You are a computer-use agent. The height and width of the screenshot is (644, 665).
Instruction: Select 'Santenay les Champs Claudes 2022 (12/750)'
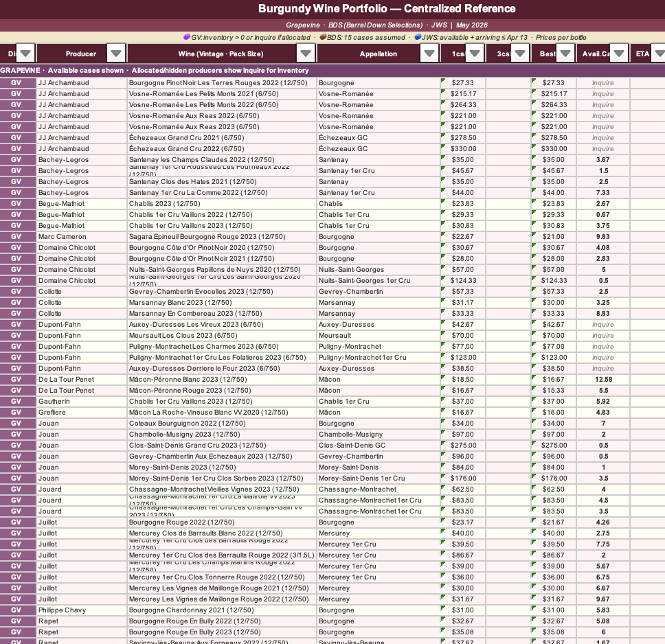tap(222, 160)
